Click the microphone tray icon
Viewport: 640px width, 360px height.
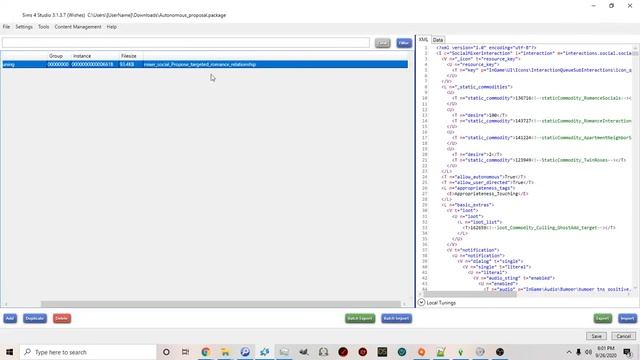pos(578,352)
